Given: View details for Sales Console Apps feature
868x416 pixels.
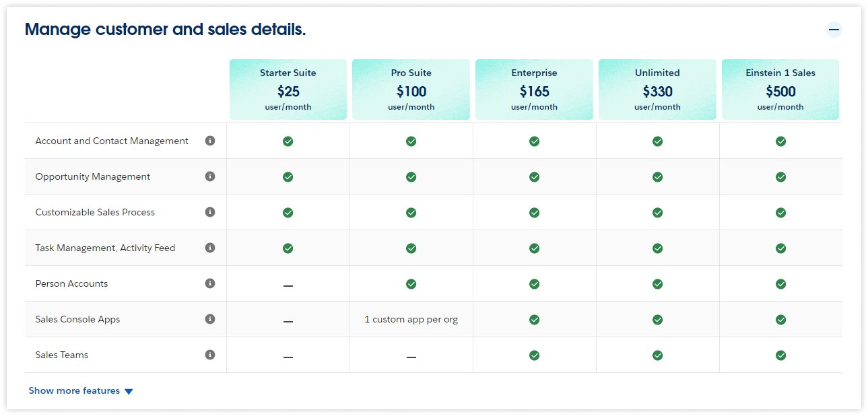Looking at the screenshot, I should [209, 319].
